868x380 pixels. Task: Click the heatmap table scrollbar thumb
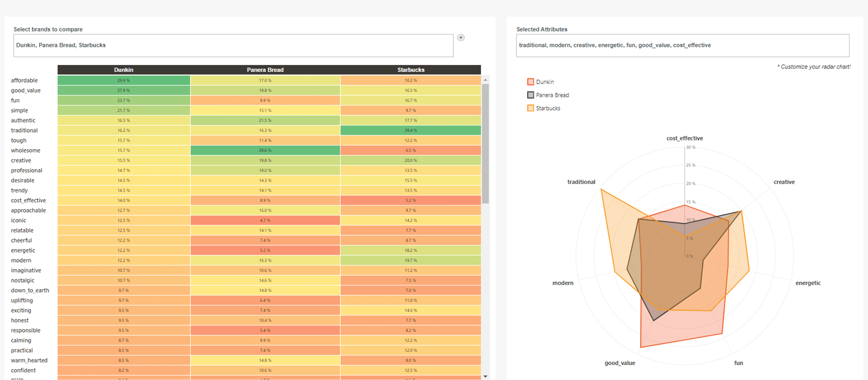(x=485, y=144)
